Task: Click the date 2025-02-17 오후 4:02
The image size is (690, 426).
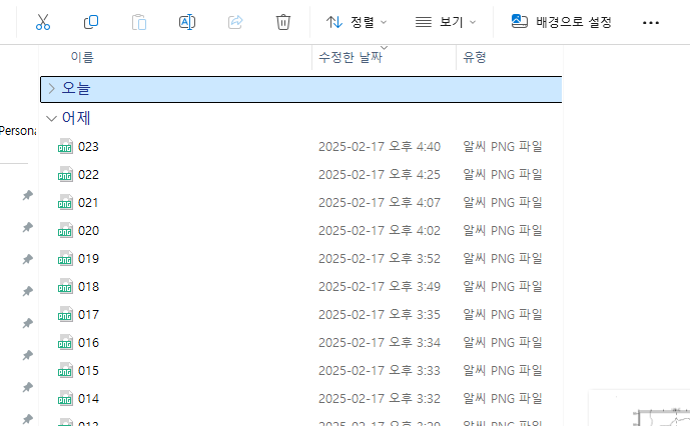Action: 379,231
